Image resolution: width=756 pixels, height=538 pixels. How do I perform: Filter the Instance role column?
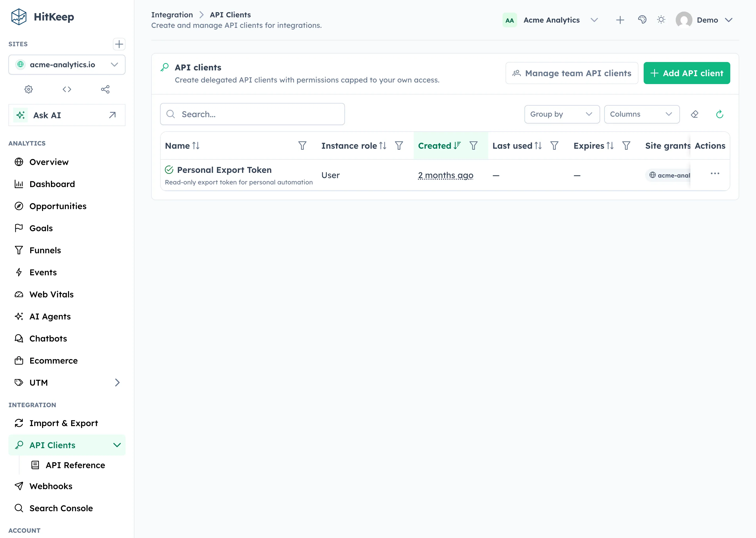[399, 146]
